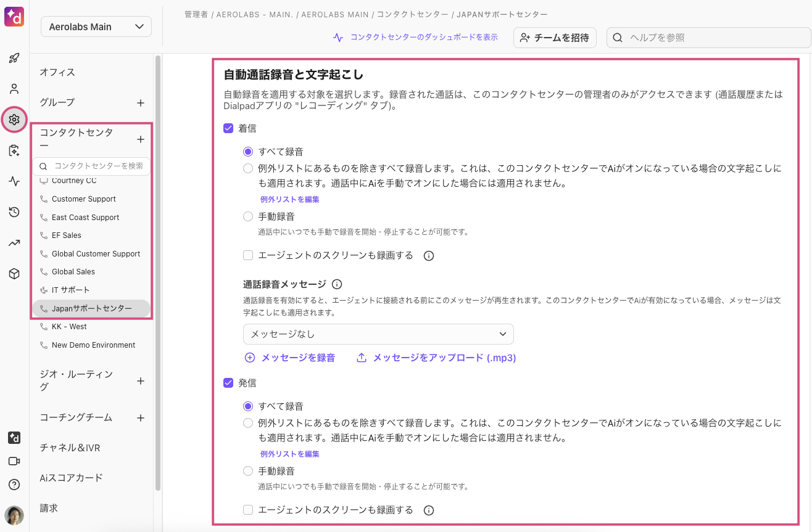Image resolution: width=812 pixels, height=532 pixels.
Task: Click info icon next to 通話録音メッセージ
Action: (337, 284)
